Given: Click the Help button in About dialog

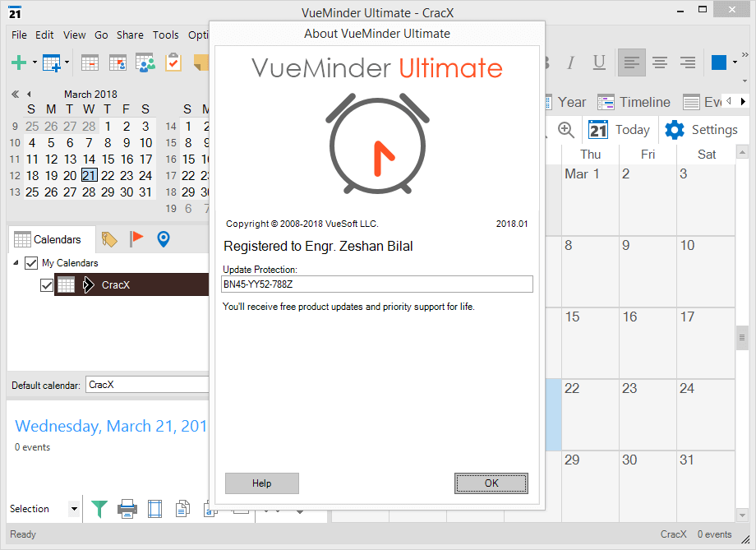Looking at the screenshot, I should (262, 483).
